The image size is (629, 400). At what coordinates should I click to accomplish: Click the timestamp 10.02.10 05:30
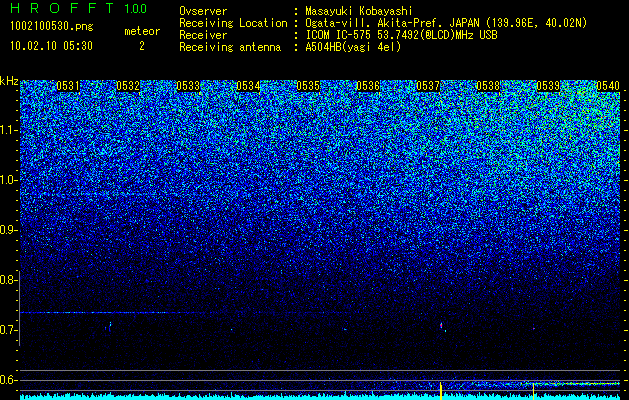click(x=51, y=46)
